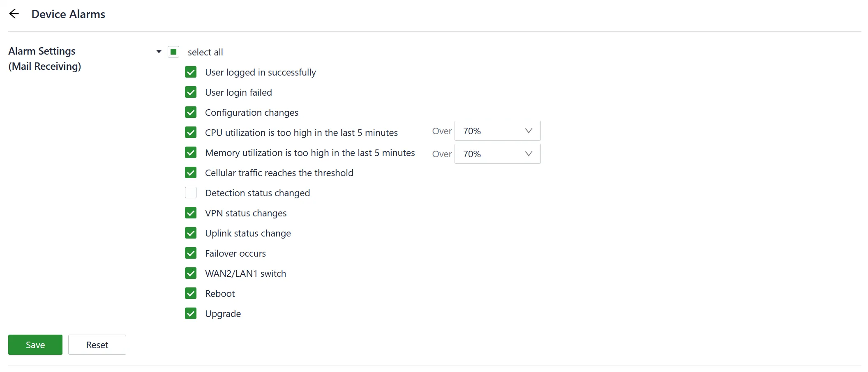Image resolution: width=868 pixels, height=372 pixels.
Task: Toggle WAN2/LAN1 switch alarm checkbox
Action: coord(191,273)
